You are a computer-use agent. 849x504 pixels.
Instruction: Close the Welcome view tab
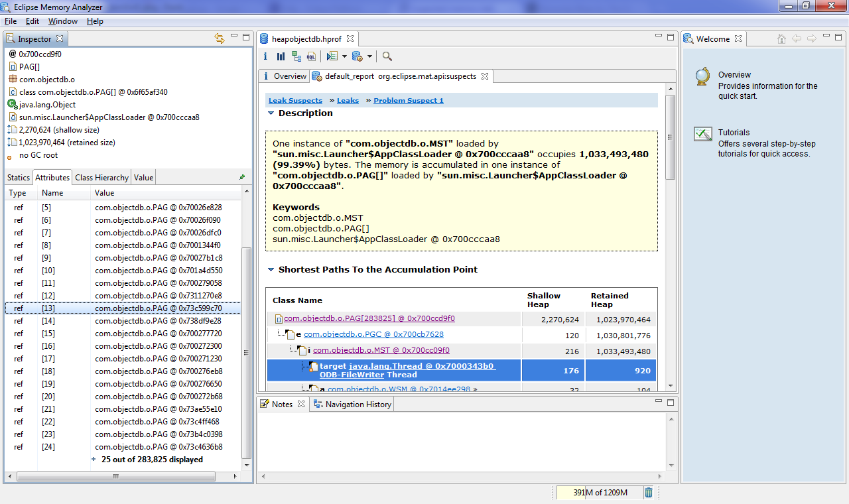[738, 38]
